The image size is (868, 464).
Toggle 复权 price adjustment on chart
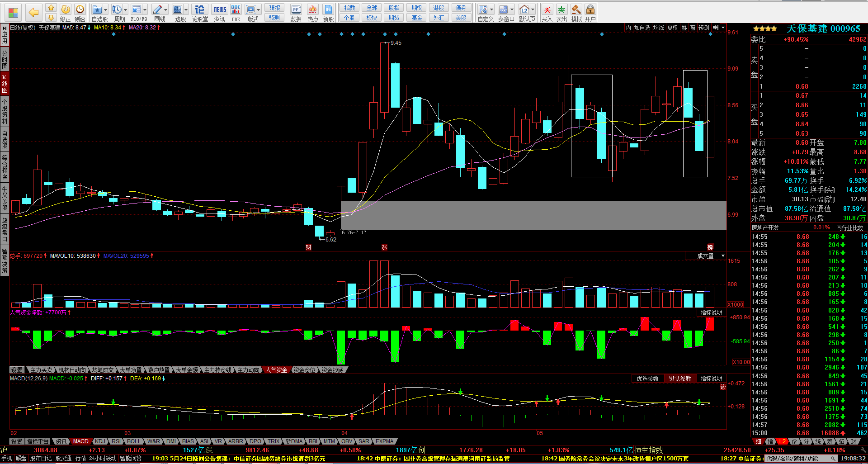coord(672,28)
